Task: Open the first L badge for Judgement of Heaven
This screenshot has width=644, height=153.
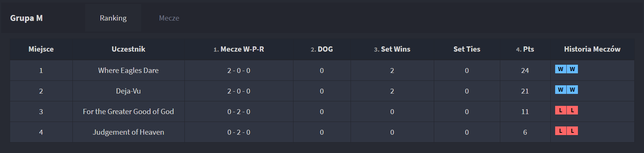Action: [x=560, y=131]
